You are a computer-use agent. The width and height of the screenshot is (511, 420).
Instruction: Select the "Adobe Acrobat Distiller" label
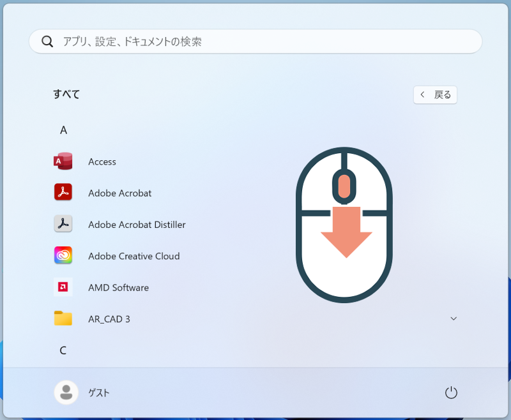point(137,225)
